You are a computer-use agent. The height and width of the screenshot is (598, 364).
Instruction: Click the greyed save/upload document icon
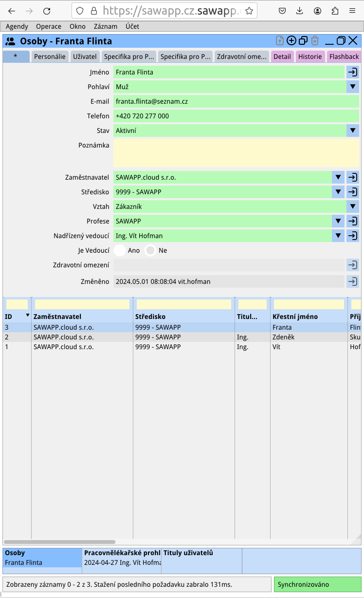pos(280,41)
